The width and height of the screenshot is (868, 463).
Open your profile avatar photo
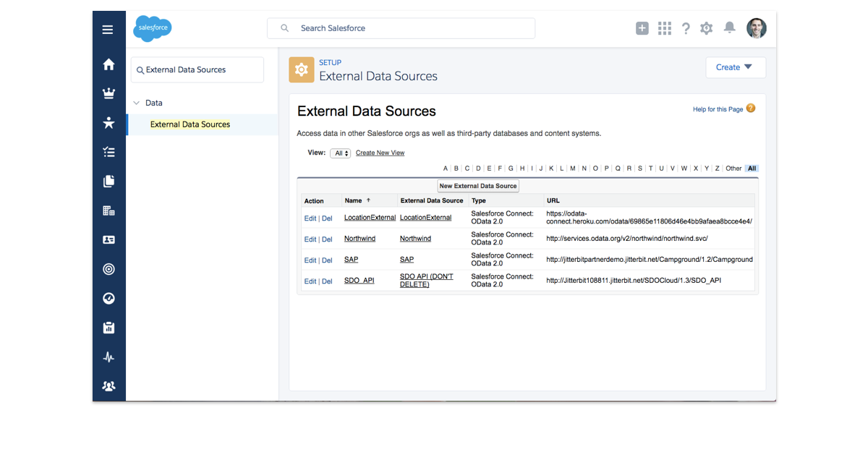(757, 27)
